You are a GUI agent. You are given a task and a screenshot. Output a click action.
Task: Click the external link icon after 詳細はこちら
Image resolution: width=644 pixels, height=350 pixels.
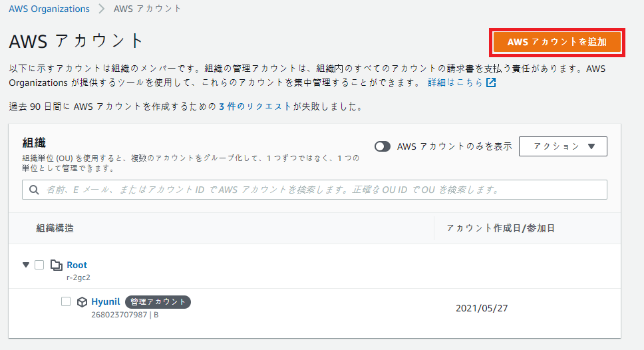click(491, 83)
